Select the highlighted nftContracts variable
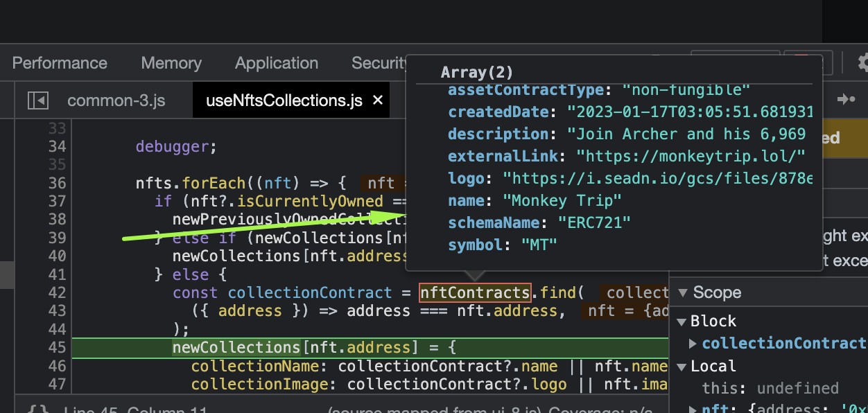Image resolution: width=868 pixels, height=413 pixels. pos(474,292)
